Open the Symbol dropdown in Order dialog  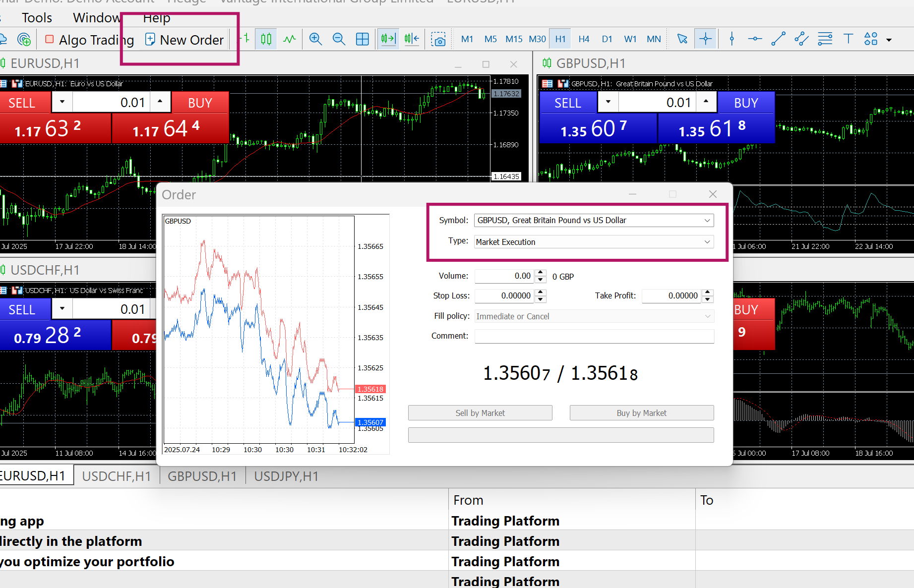coord(594,220)
